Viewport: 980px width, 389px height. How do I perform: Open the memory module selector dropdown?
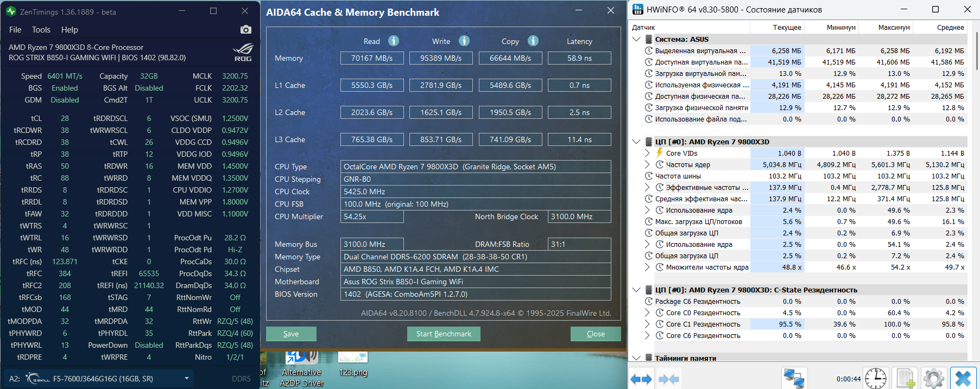[x=187, y=379]
